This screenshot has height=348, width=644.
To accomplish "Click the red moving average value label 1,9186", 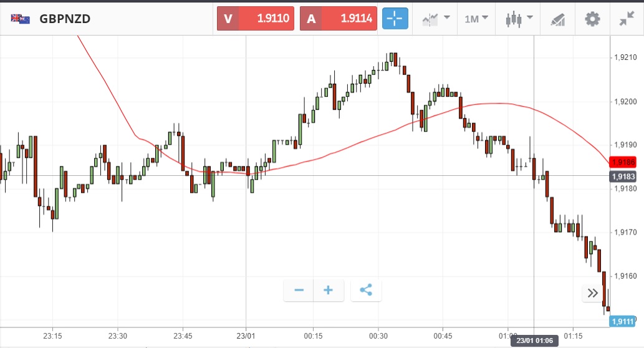I will pos(623,162).
